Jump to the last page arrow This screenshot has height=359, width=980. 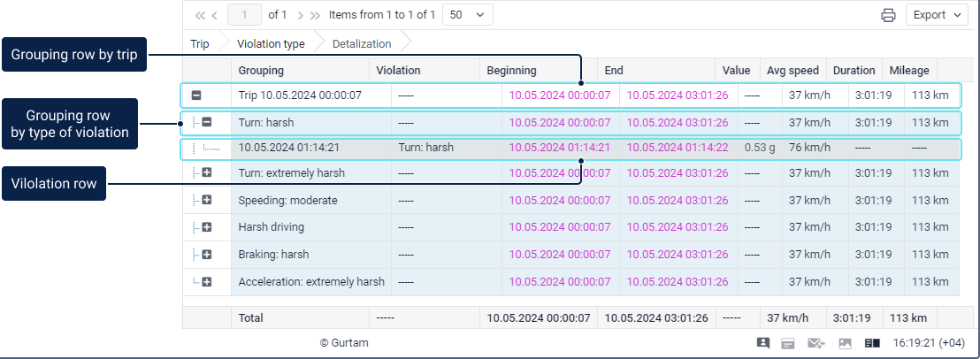pos(316,15)
